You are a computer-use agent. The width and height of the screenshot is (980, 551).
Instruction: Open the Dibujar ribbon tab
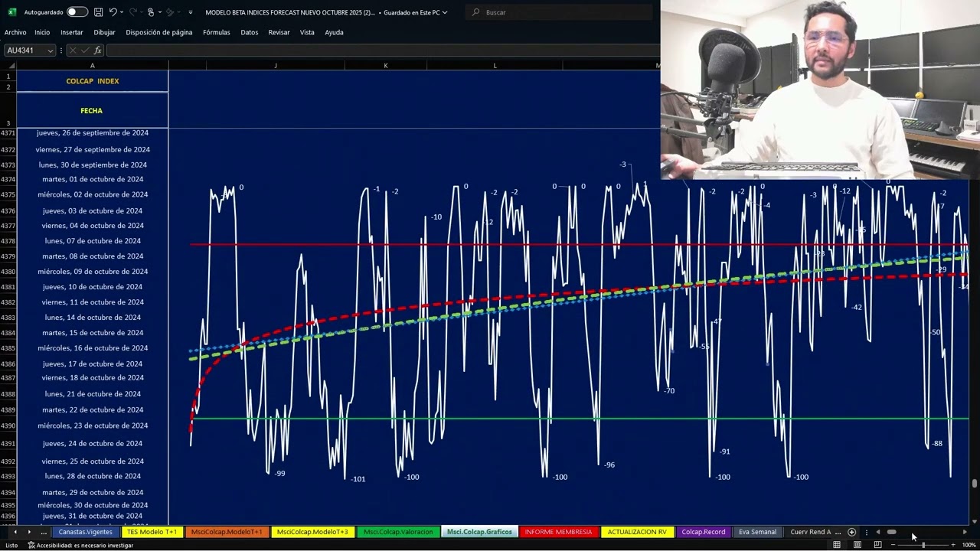coord(104,32)
